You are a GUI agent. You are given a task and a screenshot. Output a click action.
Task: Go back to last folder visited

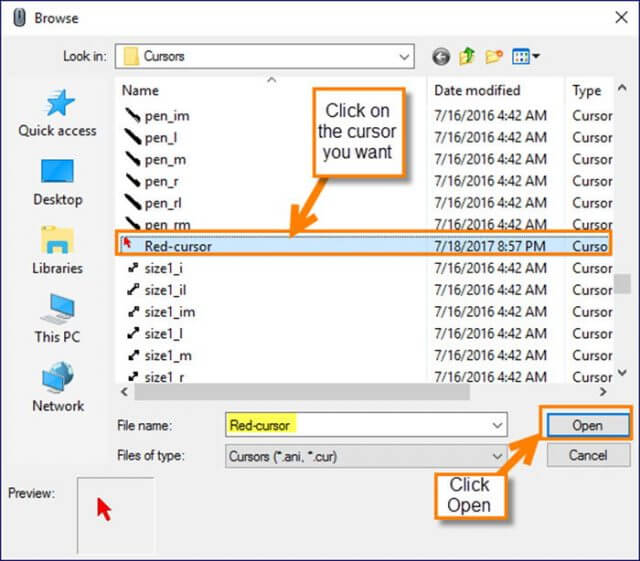click(x=441, y=56)
